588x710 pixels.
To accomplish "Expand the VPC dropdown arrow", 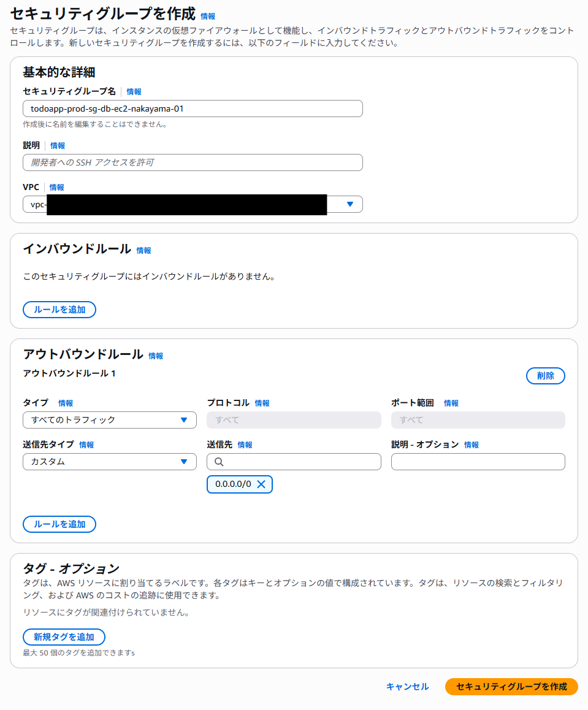I will (350, 204).
